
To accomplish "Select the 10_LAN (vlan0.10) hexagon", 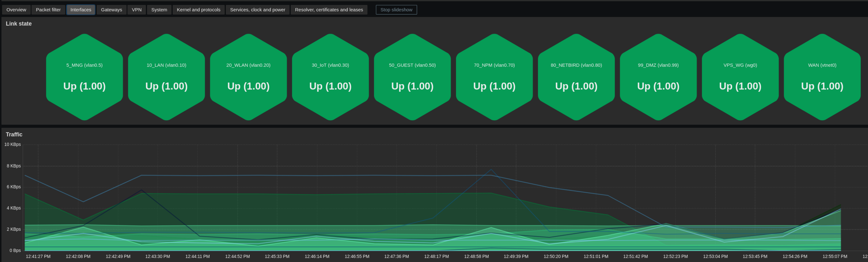I will [166, 77].
